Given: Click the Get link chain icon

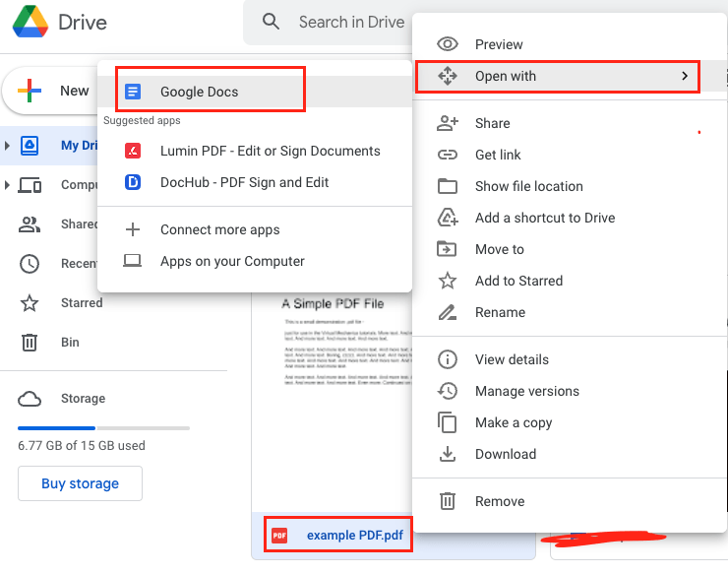Looking at the screenshot, I should (x=448, y=155).
